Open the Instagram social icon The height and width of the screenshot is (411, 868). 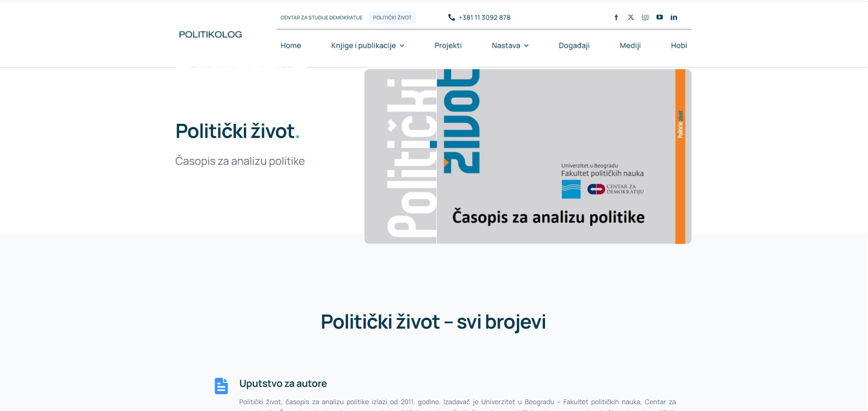click(645, 17)
